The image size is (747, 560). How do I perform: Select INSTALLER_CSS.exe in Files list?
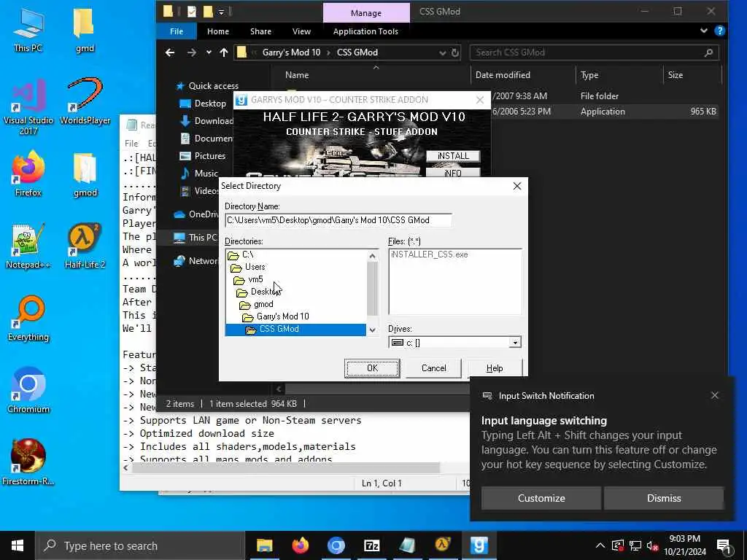pyautogui.click(x=429, y=254)
